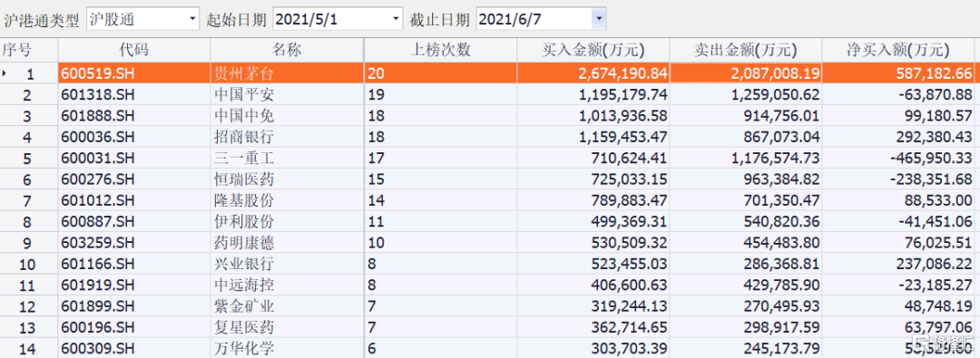Click the 名称 column header

pos(288,50)
